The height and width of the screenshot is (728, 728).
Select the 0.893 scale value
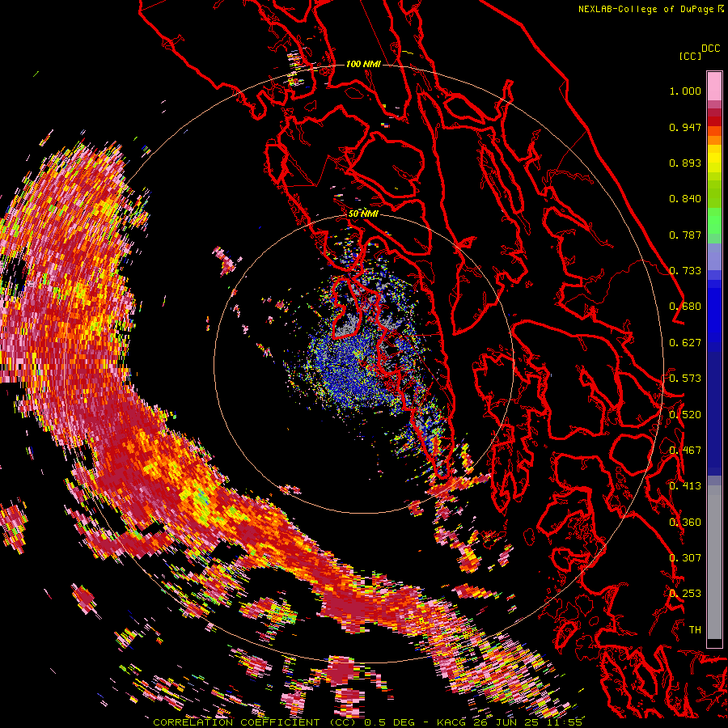685,163
